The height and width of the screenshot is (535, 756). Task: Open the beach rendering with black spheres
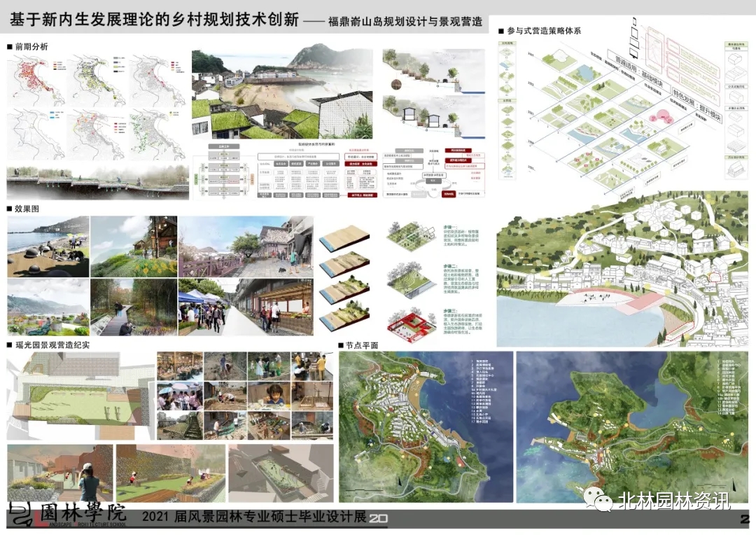[48, 246]
